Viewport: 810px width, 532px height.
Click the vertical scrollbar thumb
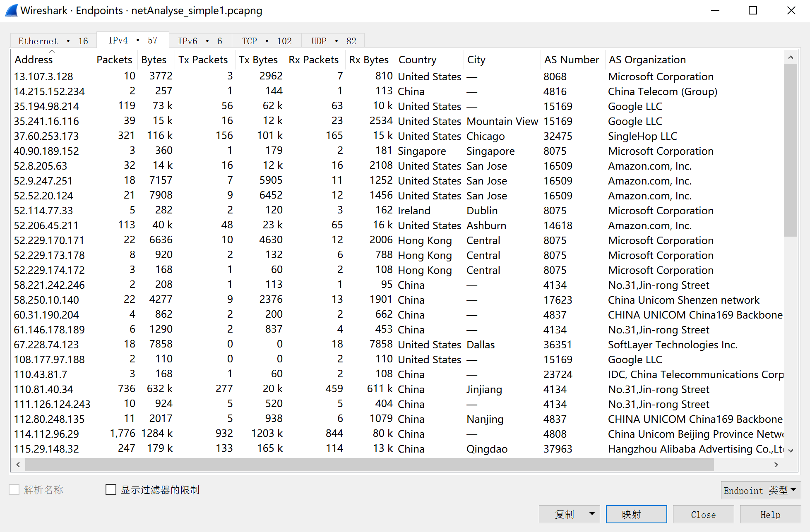[791, 150]
